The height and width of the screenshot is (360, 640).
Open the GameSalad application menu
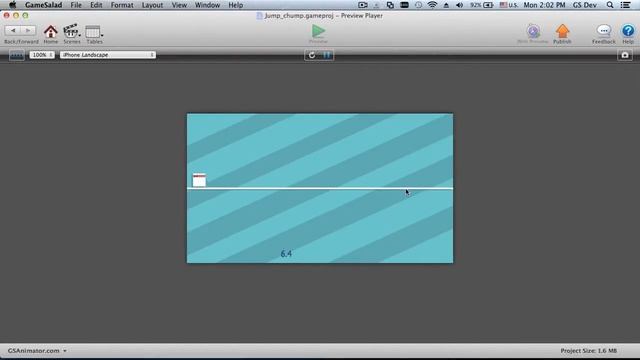(43, 5)
